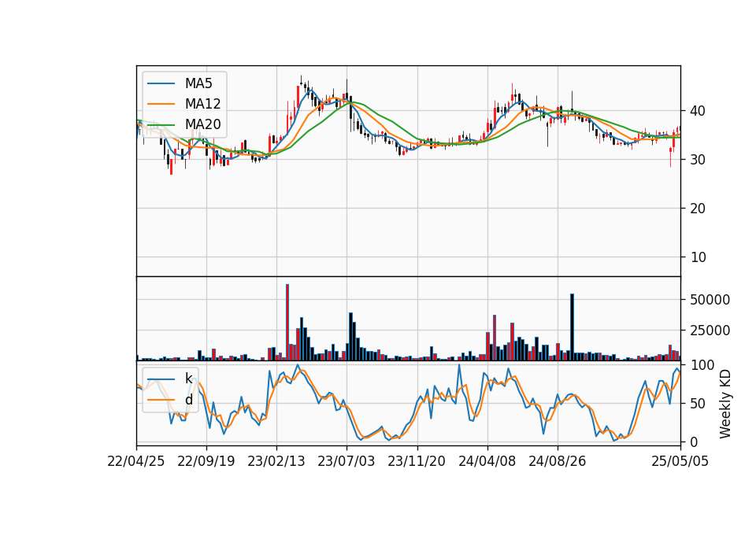Click the k legend label in KD panel
Screen dimensions: 756x543
pyautogui.click(x=188, y=379)
